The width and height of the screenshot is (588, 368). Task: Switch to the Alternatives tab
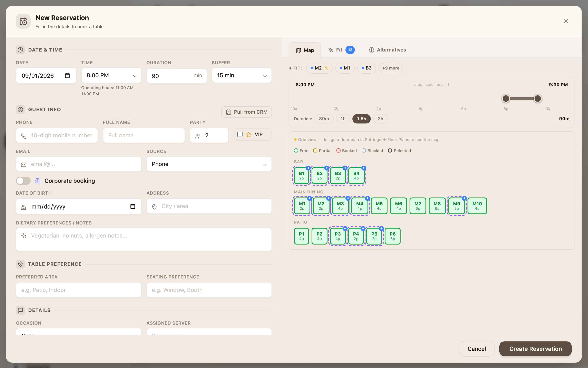click(387, 50)
